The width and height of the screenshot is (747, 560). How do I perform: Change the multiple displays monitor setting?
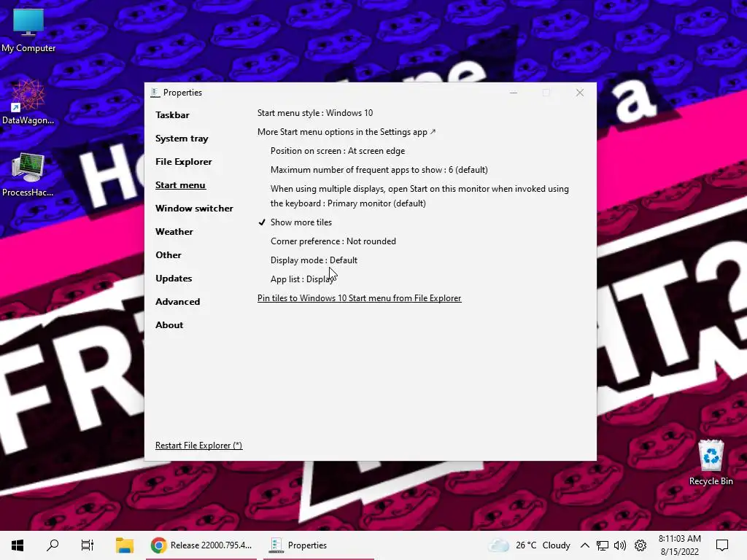(419, 196)
